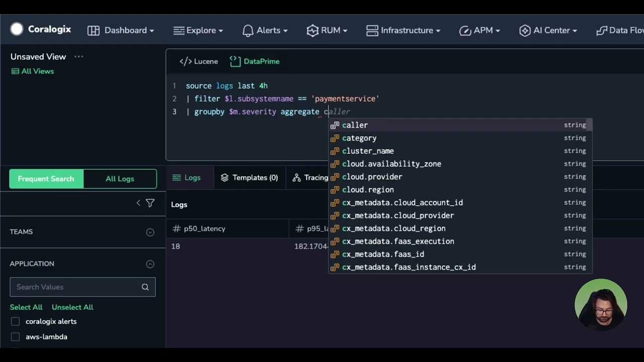Choose cx_metadata.faas_id suggestion
Image resolution: width=644 pixels, height=362 pixels.
[x=460, y=254]
